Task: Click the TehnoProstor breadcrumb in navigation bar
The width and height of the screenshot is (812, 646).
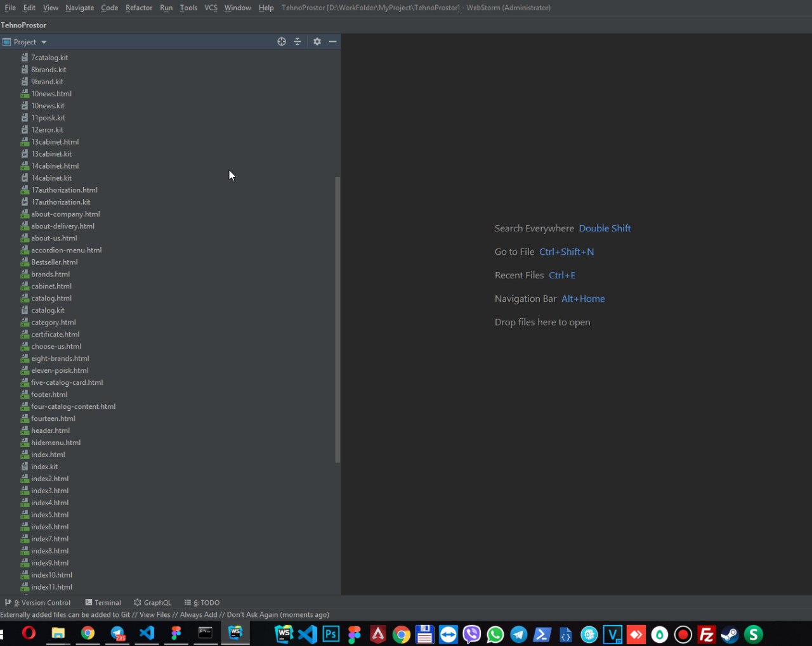Action: pyautogui.click(x=23, y=25)
